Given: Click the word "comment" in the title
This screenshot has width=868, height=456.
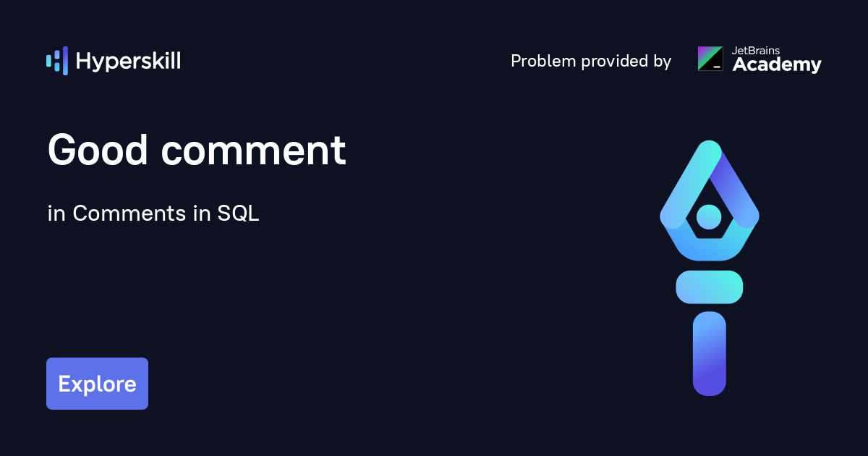Looking at the screenshot, I should (253, 152).
